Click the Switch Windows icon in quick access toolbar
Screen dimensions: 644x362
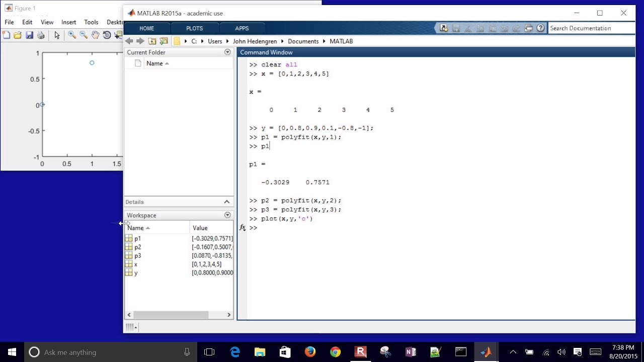point(529,28)
